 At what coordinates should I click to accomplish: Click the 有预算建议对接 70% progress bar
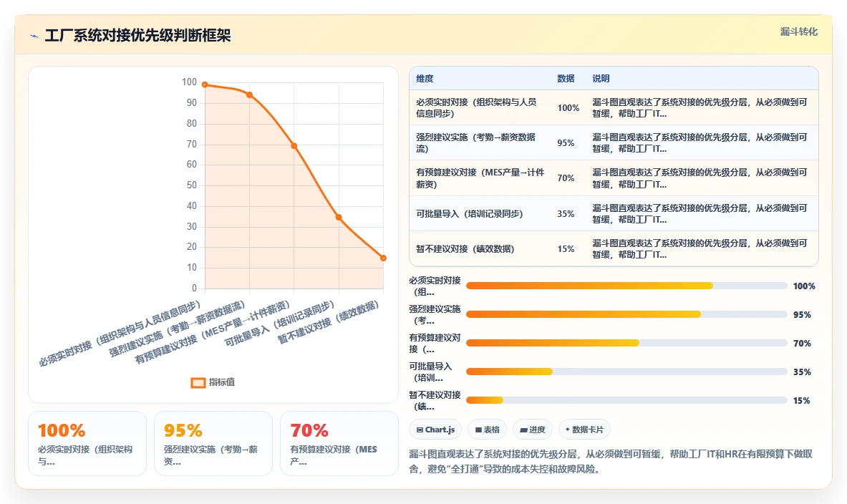point(626,343)
